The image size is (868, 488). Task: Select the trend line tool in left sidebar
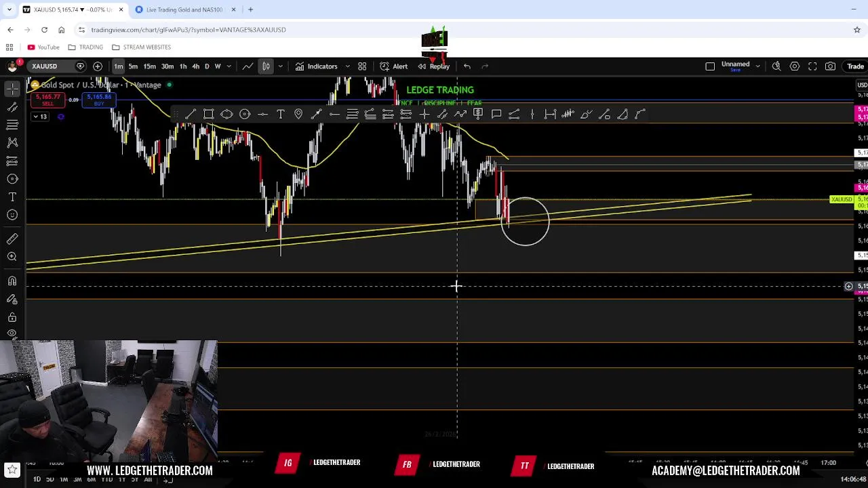click(12, 106)
